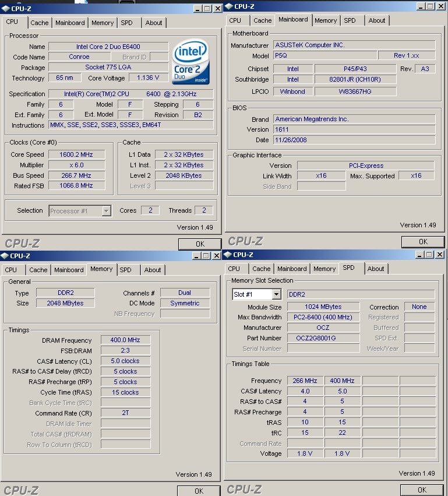This screenshot has width=448, height=496.
Task: Expand the Slot #1 memory slot dropdown
Action: click(x=276, y=294)
